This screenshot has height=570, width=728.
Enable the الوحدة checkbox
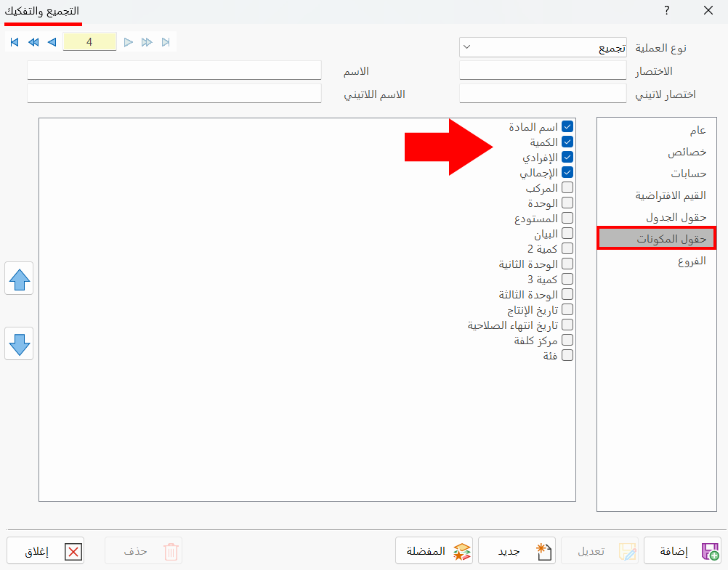pyautogui.click(x=567, y=203)
